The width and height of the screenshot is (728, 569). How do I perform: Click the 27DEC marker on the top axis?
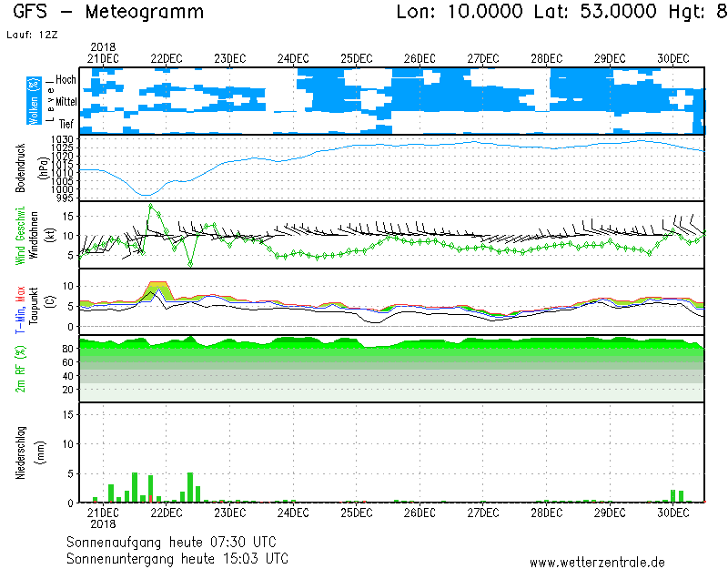pos(482,58)
